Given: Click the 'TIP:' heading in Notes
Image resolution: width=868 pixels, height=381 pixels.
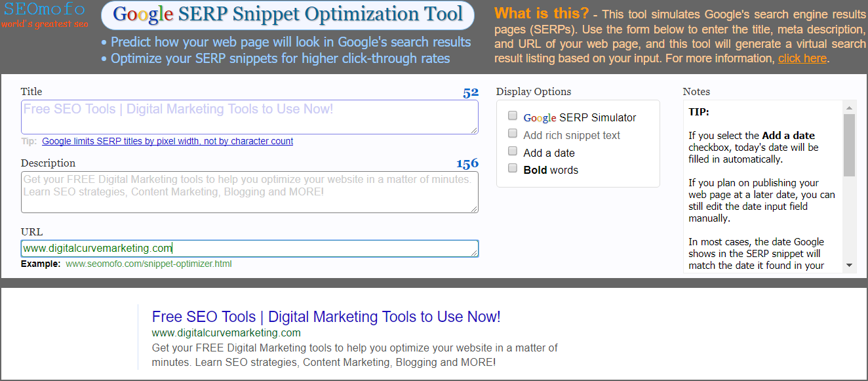Looking at the screenshot, I should tap(699, 112).
